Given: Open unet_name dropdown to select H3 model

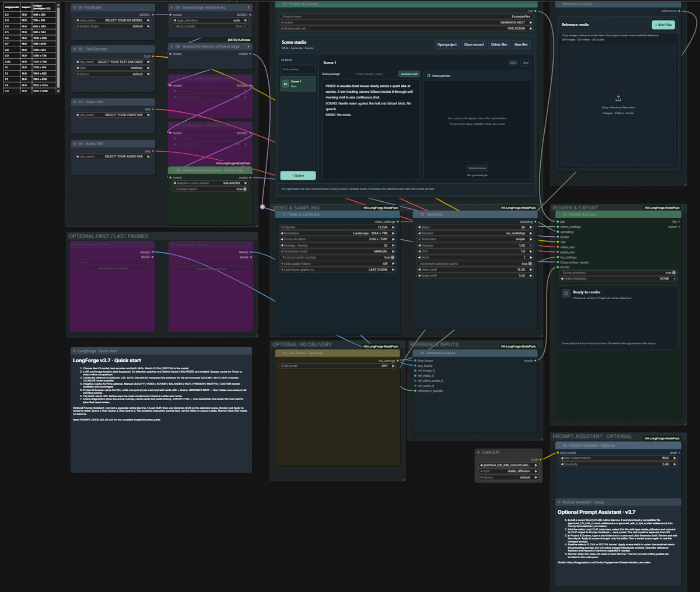Looking at the screenshot, I should [x=113, y=20].
